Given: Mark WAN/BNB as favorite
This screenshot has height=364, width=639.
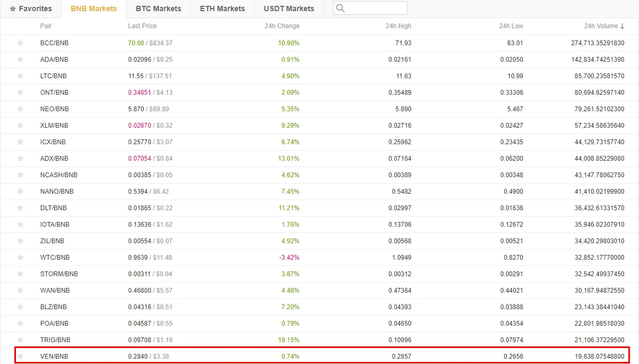Looking at the screenshot, I should 20,291.
